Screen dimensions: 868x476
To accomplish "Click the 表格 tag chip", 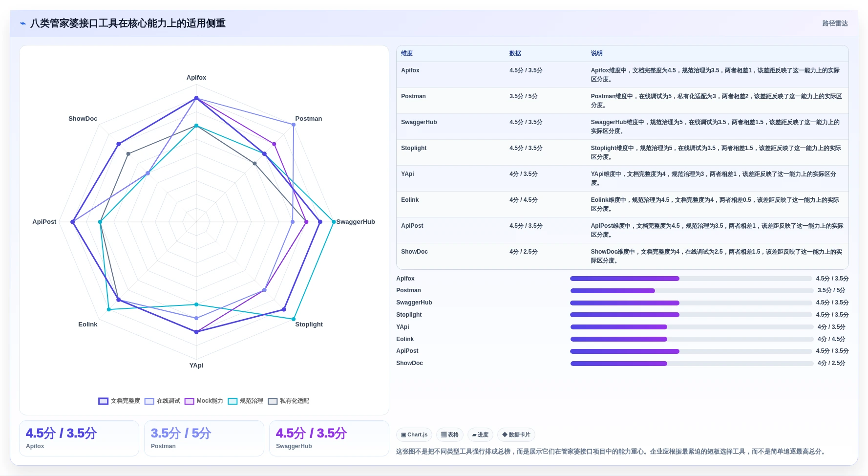I will (x=449, y=434).
